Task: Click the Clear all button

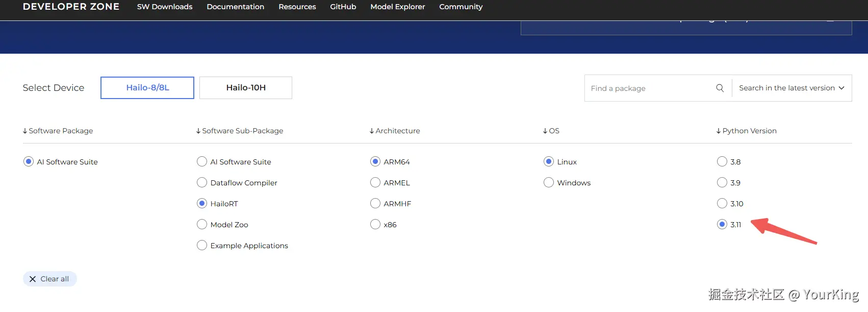Action: 50,279
